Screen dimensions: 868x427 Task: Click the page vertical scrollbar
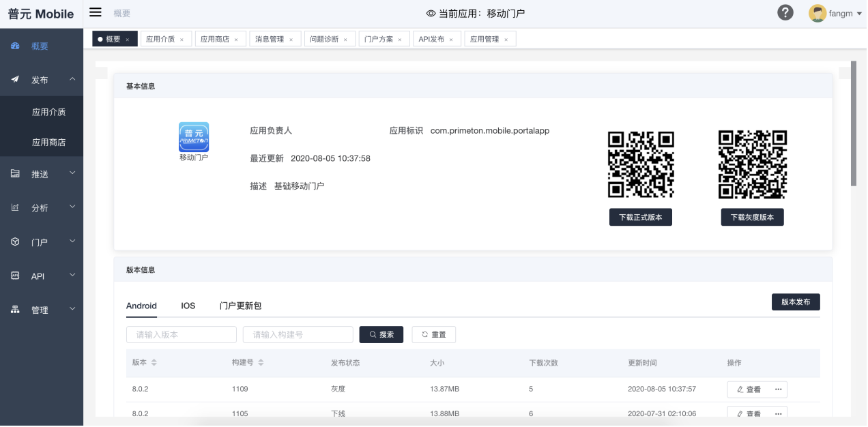point(854,123)
